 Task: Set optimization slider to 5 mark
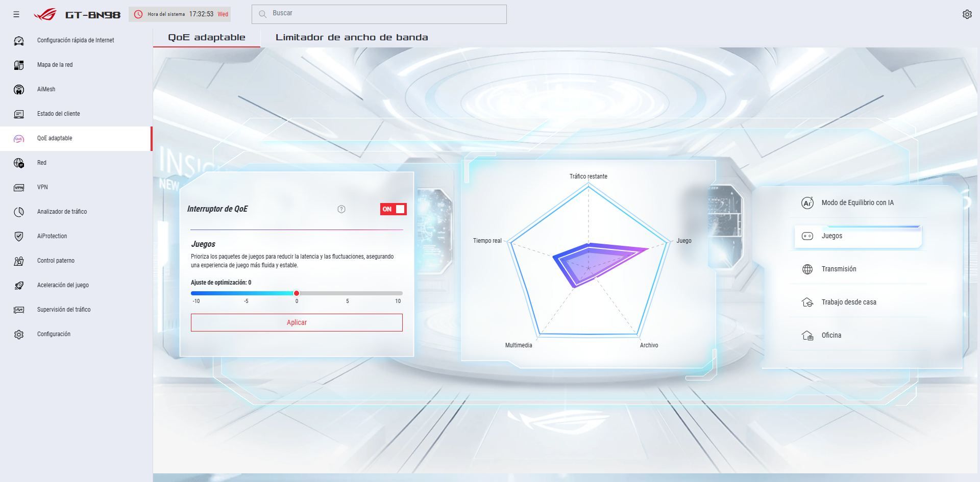tap(348, 293)
